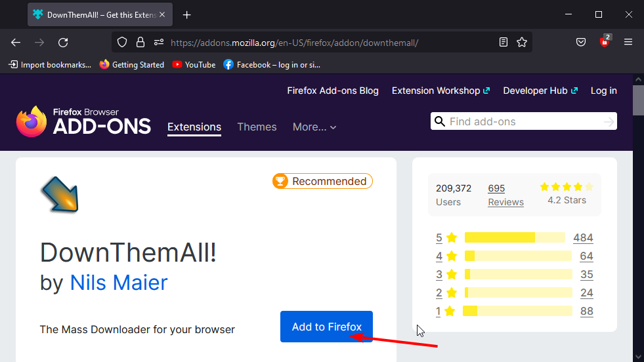644x362 pixels.
Task: Click the DownThemAll arrow icon image
Action: point(60,195)
